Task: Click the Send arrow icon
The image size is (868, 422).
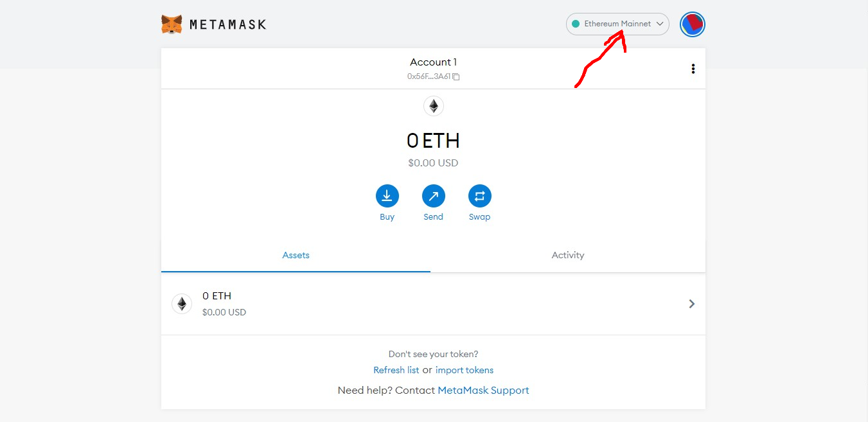Action: click(433, 196)
